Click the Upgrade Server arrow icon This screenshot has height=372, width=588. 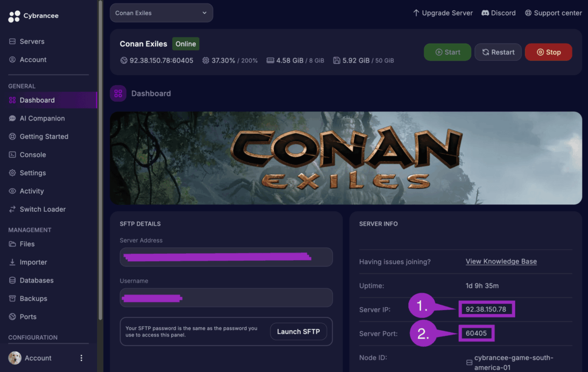[416, 13]
